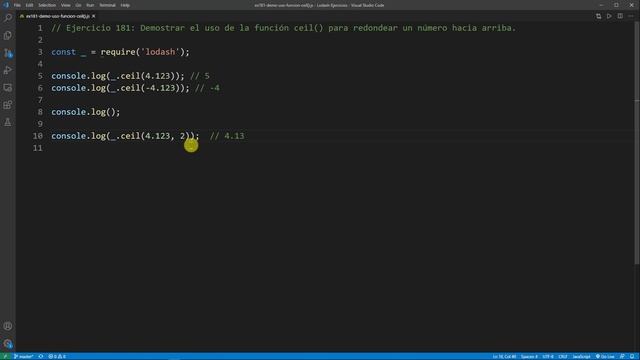Image resolution: width=640 pixels, height=360 pixels.
Task: Click the '// -4' comment on line 6
Action: (207, 88)
